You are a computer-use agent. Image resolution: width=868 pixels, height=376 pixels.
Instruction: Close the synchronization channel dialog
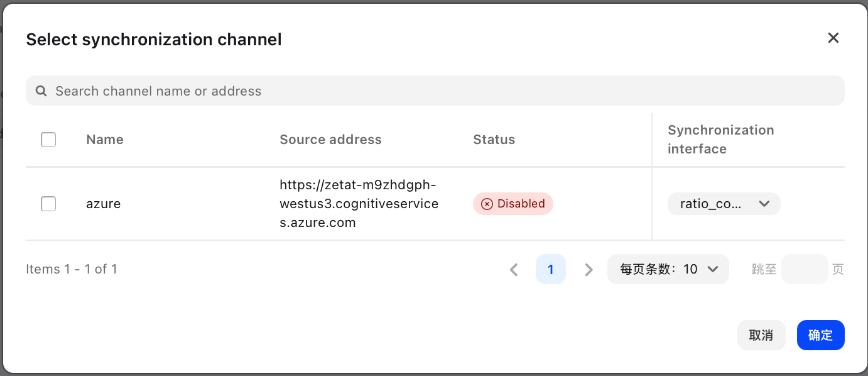pyautogui.click(x=833, y=38)
